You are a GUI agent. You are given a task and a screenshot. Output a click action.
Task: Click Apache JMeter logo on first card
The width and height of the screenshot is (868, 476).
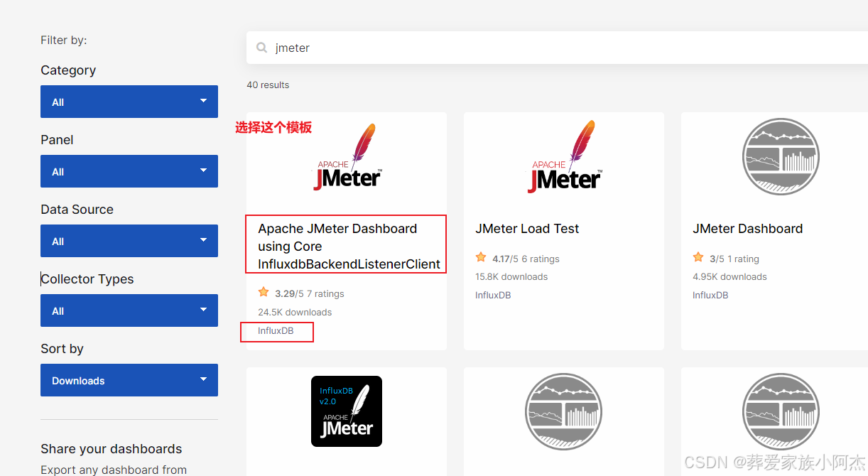tap(349, 158)
